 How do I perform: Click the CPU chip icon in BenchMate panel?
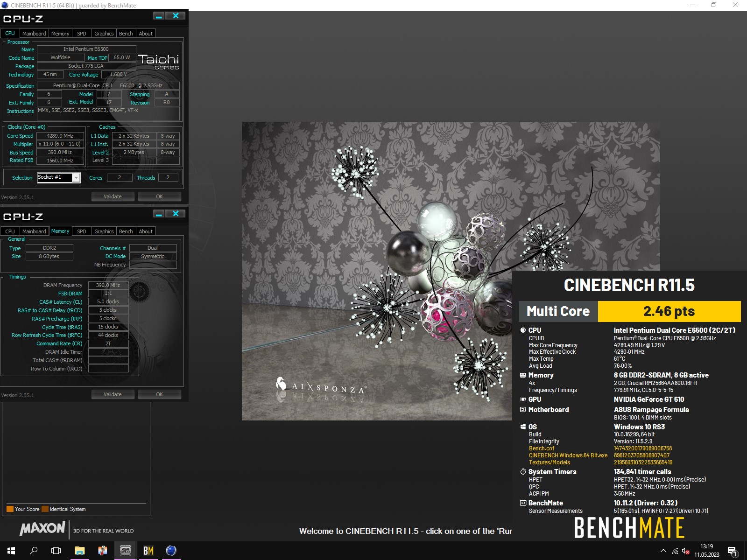click(x=523, y=330)
